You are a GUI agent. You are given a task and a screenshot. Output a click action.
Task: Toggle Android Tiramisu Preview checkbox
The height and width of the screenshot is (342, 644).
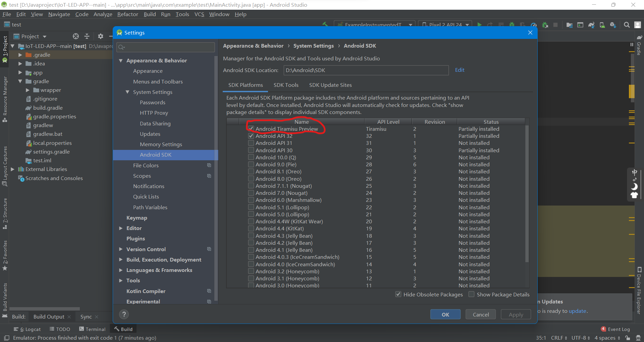click(251, 128)
